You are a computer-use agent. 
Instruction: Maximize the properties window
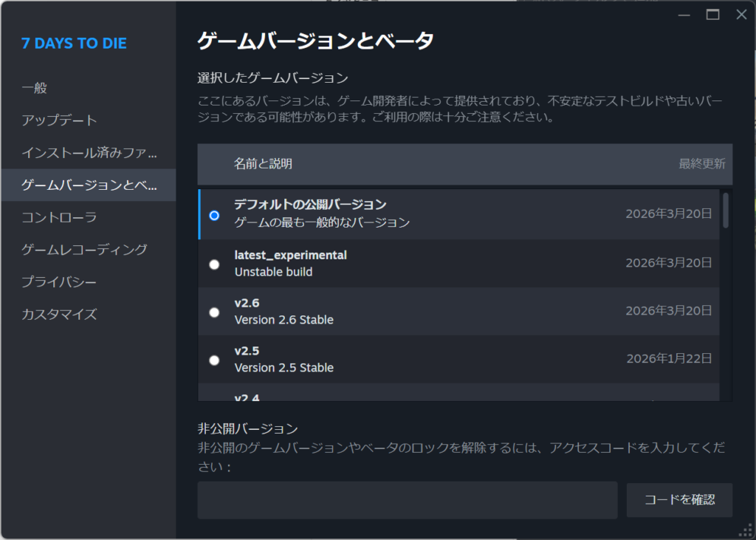(x=712, y=15)
